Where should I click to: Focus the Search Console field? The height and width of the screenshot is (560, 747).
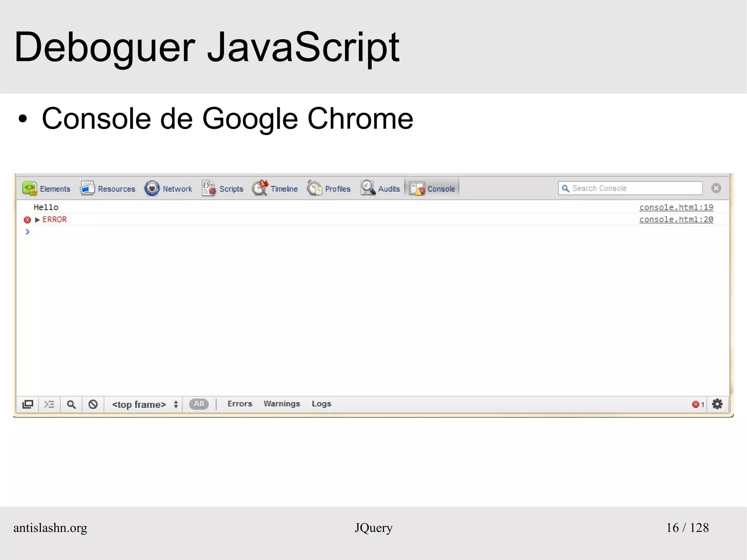(x=630, y=188)
